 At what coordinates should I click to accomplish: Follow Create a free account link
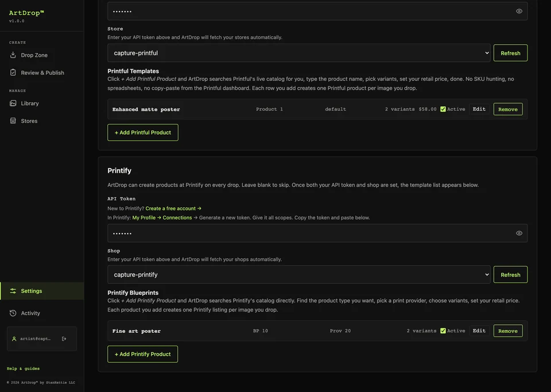(173, 208)
